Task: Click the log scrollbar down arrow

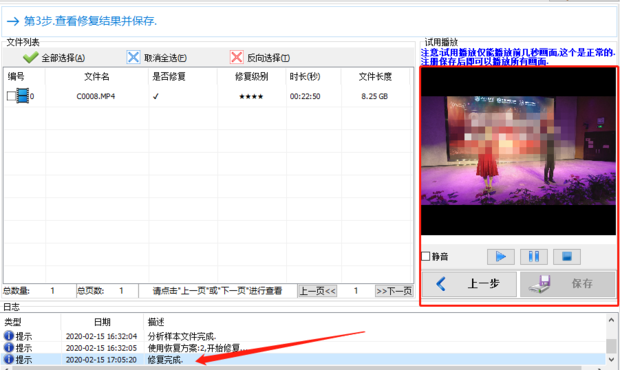Action: click(611, 359)
